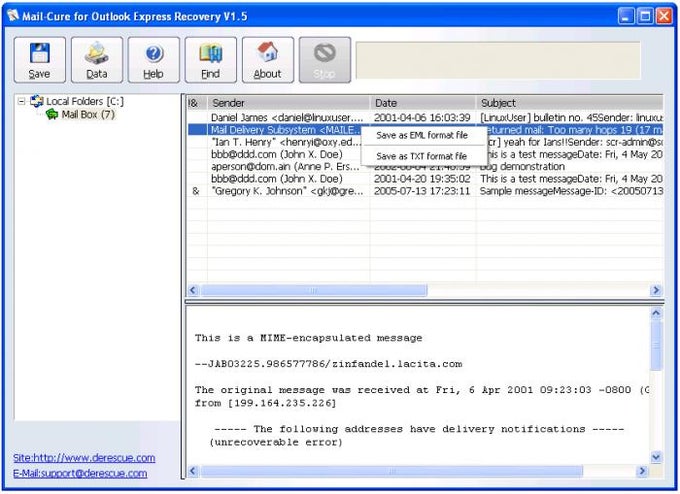Click the !& attachment column header

pos(197,103)
